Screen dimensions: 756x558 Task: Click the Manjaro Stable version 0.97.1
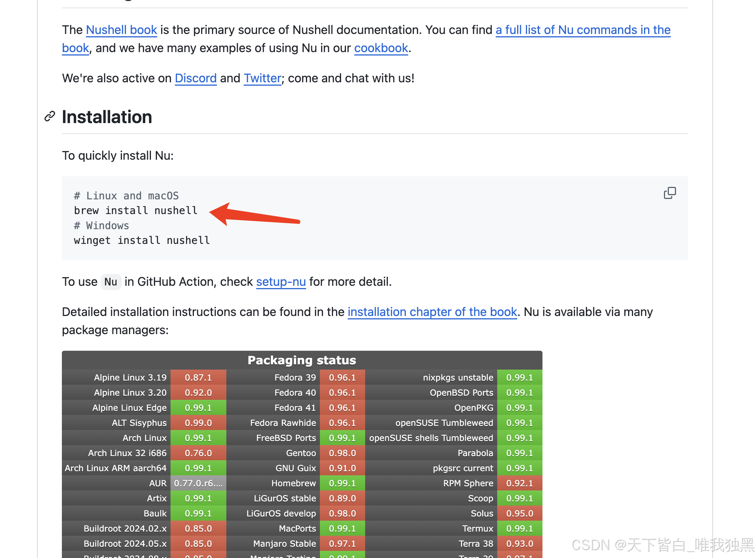[x=343, y=544]
